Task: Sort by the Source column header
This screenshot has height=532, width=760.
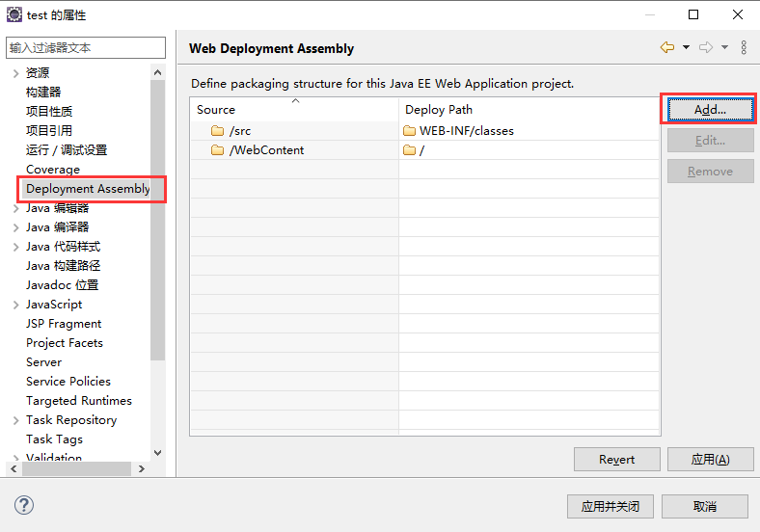Action: click(x=294, y=110)
